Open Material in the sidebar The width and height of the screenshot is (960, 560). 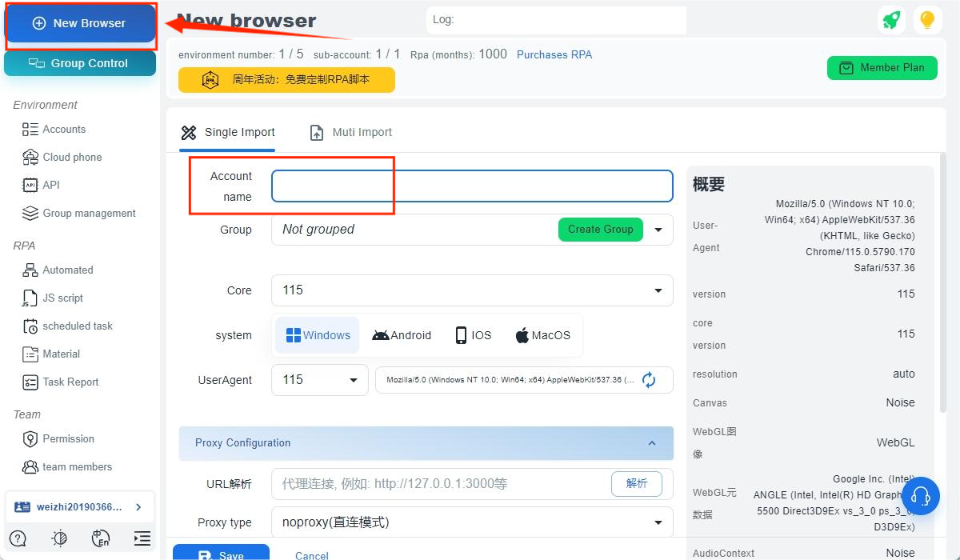[61, 354]
